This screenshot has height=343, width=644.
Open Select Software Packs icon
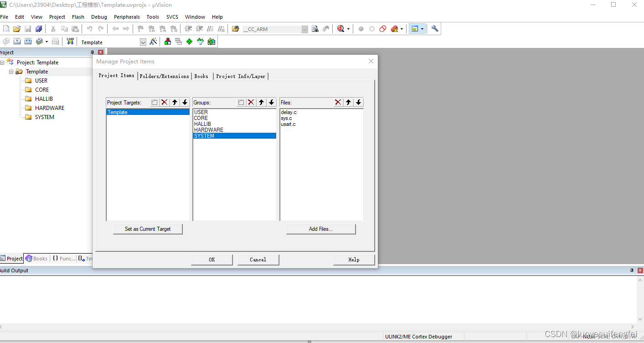[201, 42]
